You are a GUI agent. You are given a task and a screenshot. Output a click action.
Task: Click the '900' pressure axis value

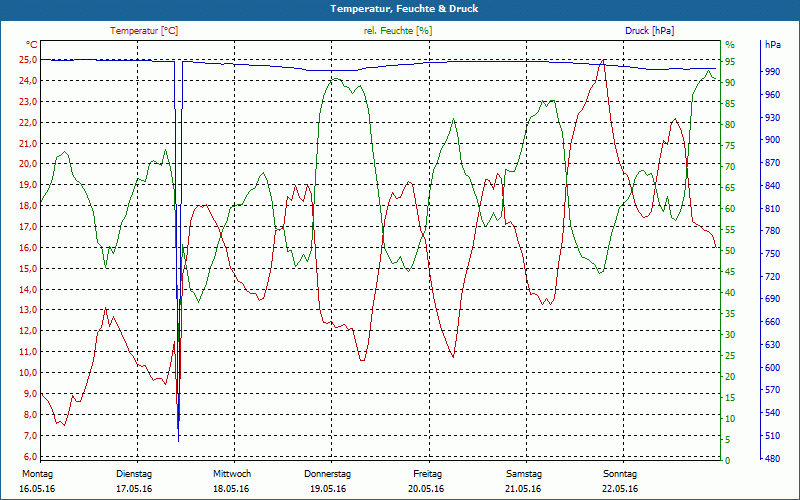tap(772, 140)
